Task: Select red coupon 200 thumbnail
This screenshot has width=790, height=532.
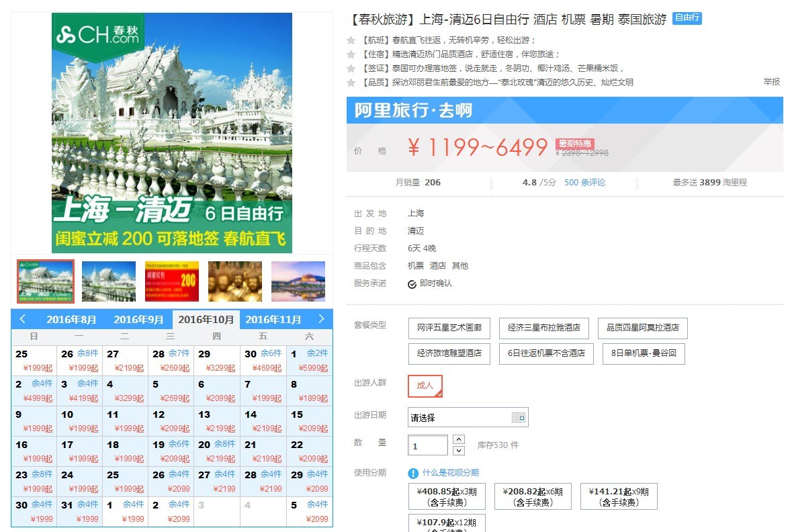Action: point(172,281)
